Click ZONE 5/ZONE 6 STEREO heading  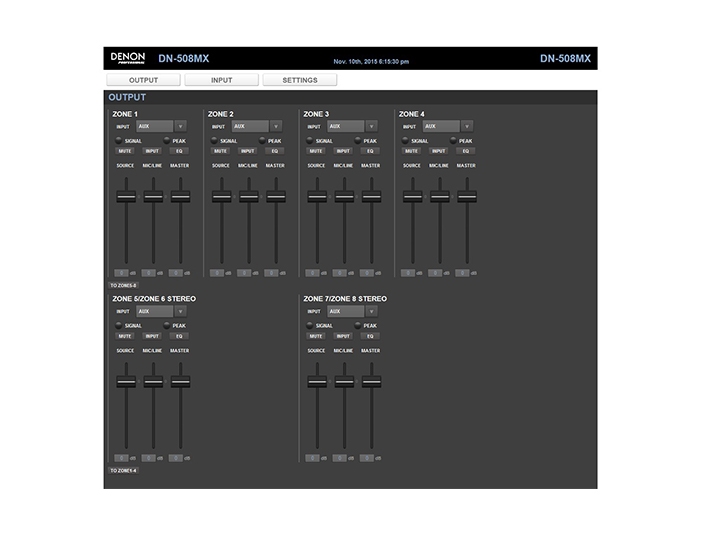pyautogui.click(x=154, y=299)
